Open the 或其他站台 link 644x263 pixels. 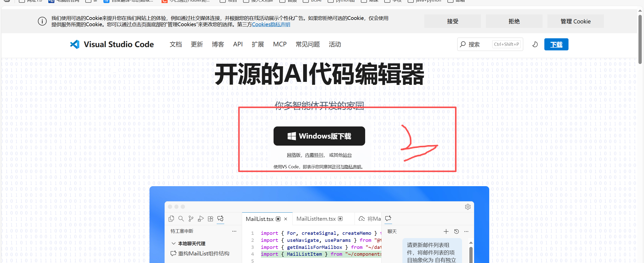click(340, 155)
